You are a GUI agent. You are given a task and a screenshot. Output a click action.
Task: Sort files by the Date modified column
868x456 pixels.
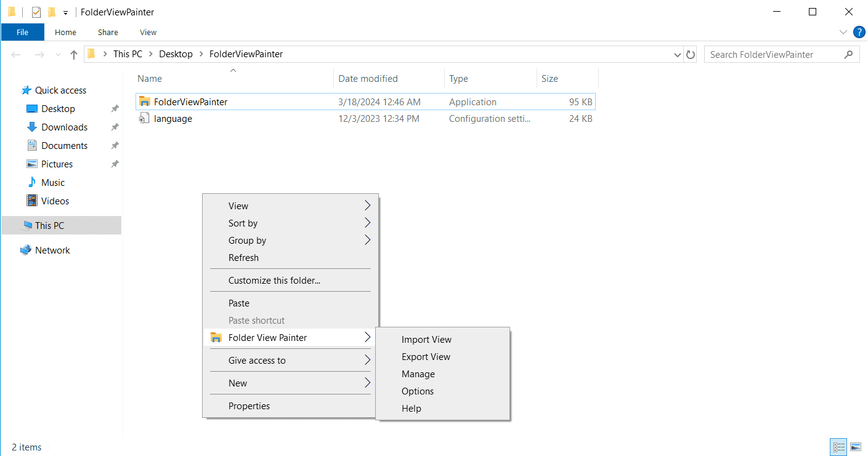pos(368,79)
